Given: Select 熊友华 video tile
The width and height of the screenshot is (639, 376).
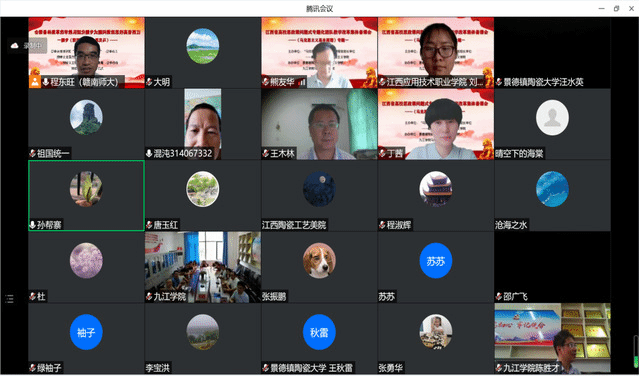Looking at the screenshot, I should click(x=319, y=53).
